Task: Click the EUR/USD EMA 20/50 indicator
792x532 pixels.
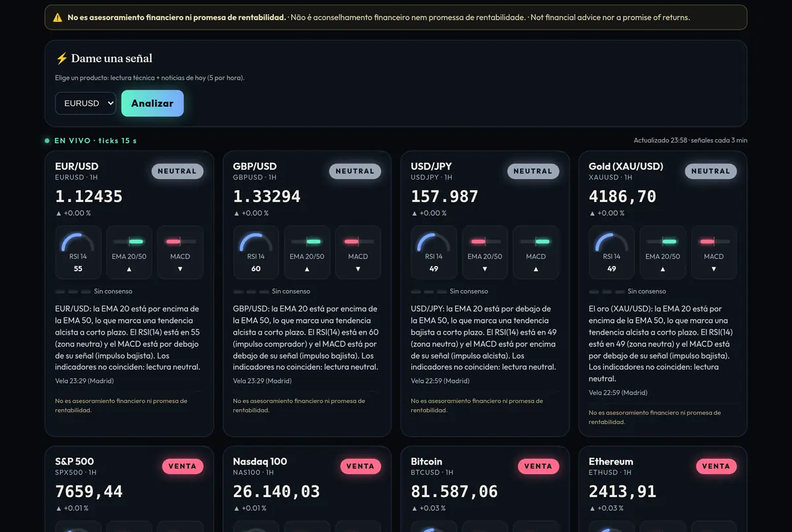Action: pos(129,251)
